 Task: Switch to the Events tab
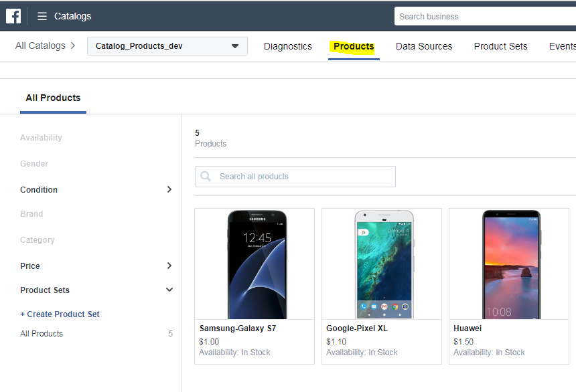click(563, 47)
